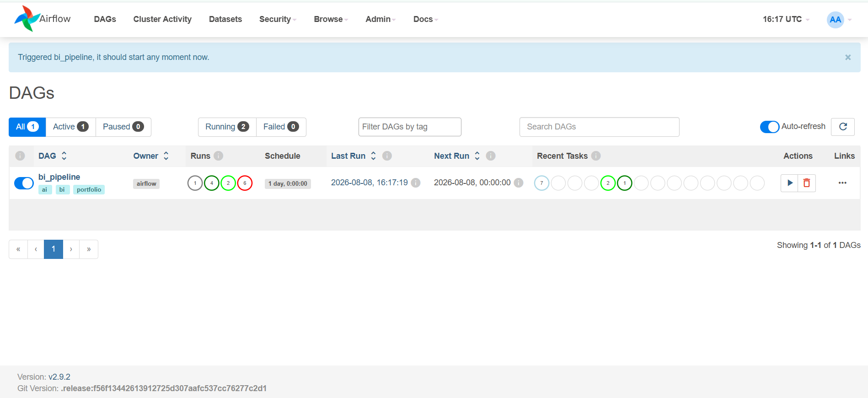Open the Security dropdown menu
This screenshot has width=868, height=398.
(278, 19)
